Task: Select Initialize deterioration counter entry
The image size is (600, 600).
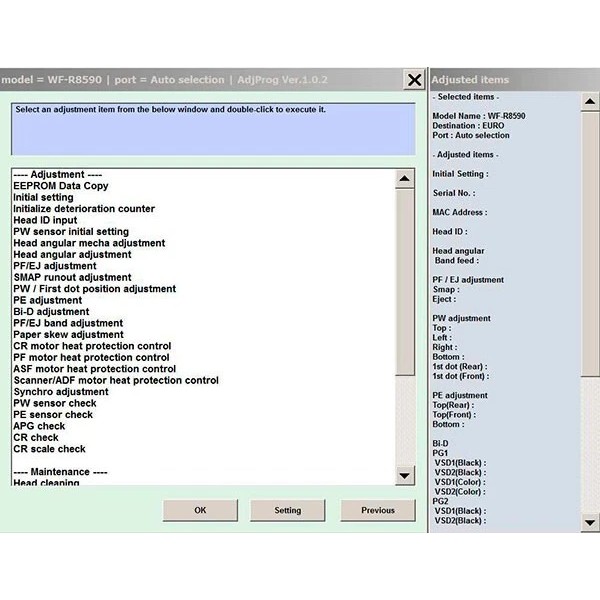Action: pos(84,209)
